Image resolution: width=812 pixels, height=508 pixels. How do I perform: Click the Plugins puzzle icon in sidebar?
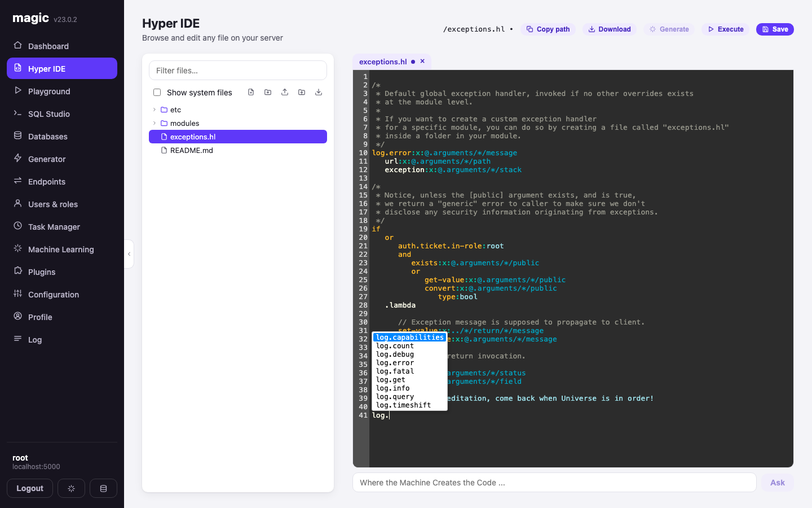(x=17, y=271)
